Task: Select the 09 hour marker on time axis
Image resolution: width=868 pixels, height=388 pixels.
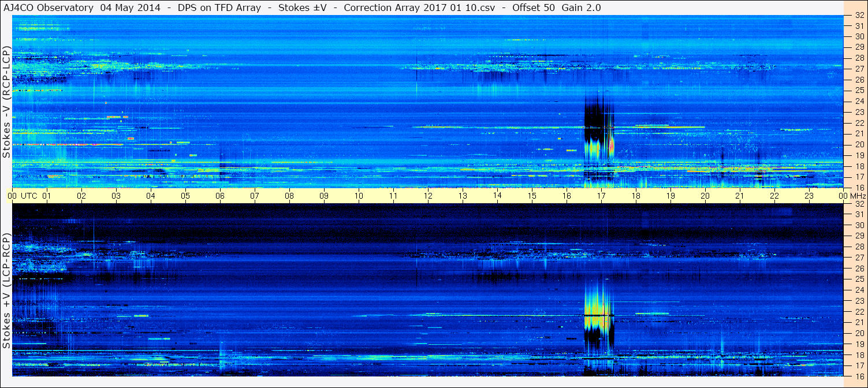Action: [x=324, y=196]
